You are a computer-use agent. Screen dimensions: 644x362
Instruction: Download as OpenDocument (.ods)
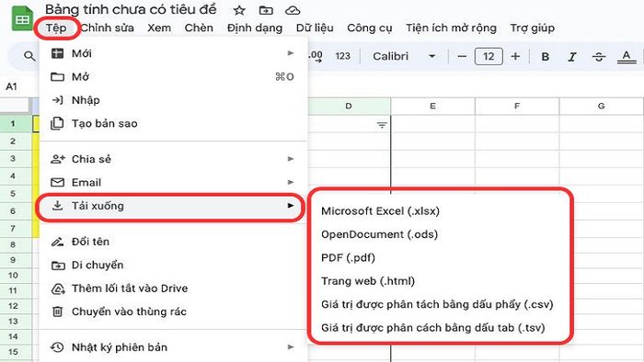pyautogui.click(x=440, y=234)
